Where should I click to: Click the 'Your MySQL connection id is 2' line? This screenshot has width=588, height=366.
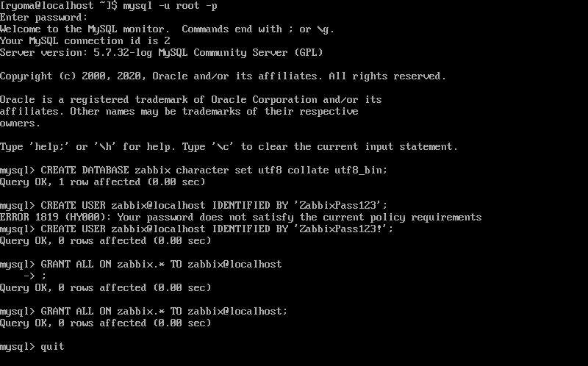pos(85,41)
